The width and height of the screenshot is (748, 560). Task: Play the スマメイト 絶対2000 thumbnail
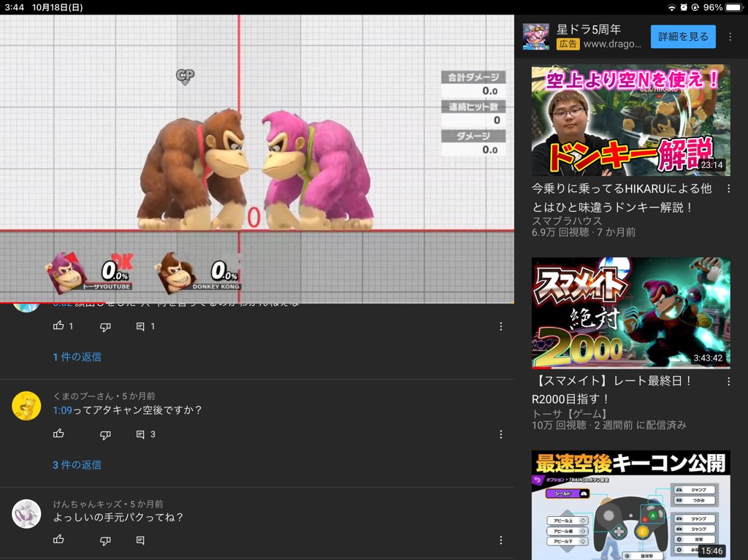click(630, 313)
